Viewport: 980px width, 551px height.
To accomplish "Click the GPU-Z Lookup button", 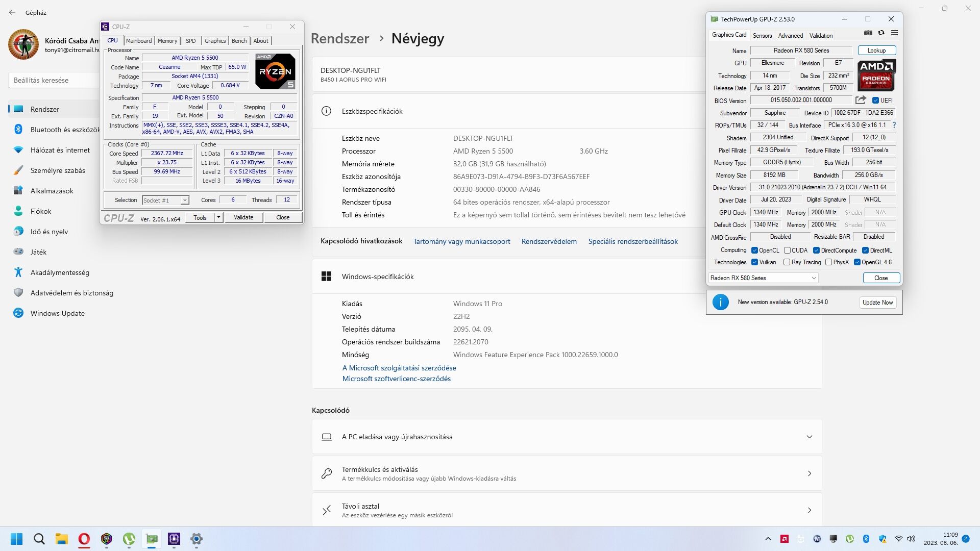I will tap(876, 51).
